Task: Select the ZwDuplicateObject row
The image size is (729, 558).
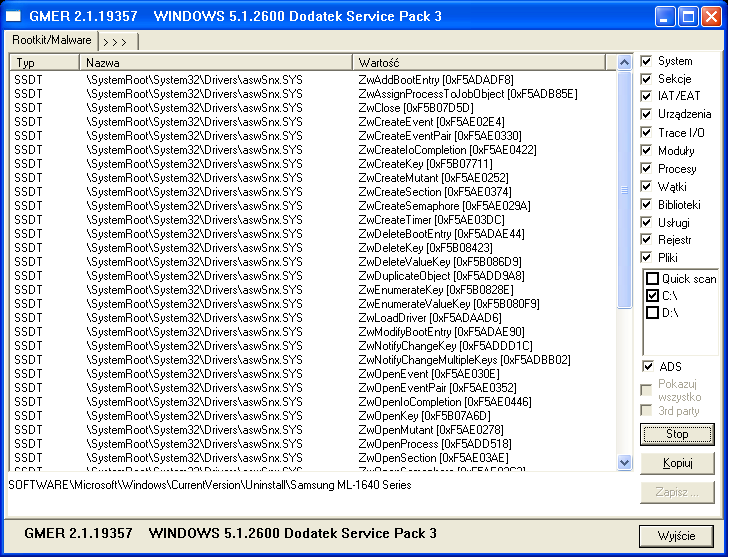Action: (313, 276)
